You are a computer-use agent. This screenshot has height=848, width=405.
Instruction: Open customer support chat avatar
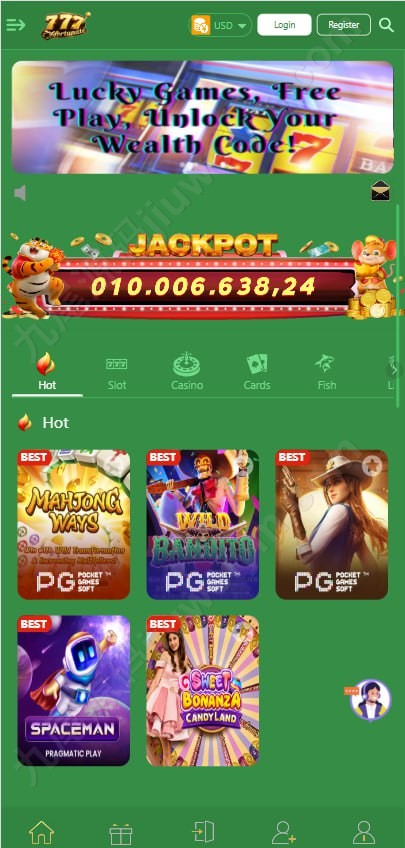(370, 700)
